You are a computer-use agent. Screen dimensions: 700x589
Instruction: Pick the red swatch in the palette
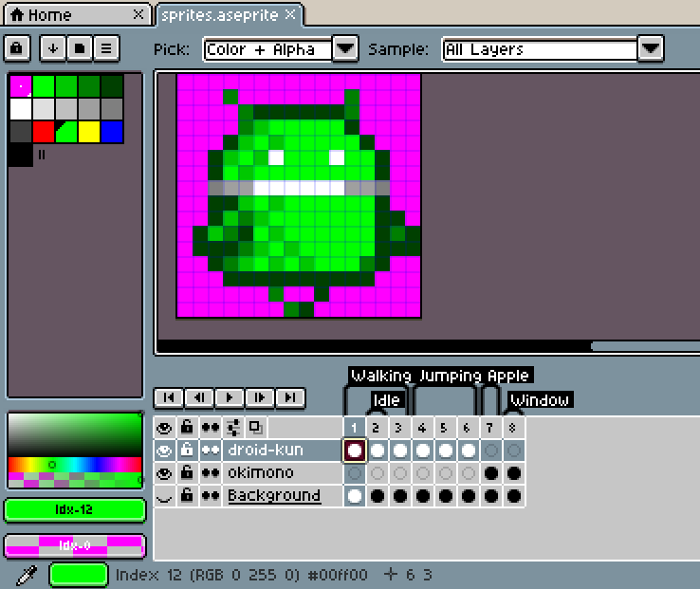pos(44,131)
